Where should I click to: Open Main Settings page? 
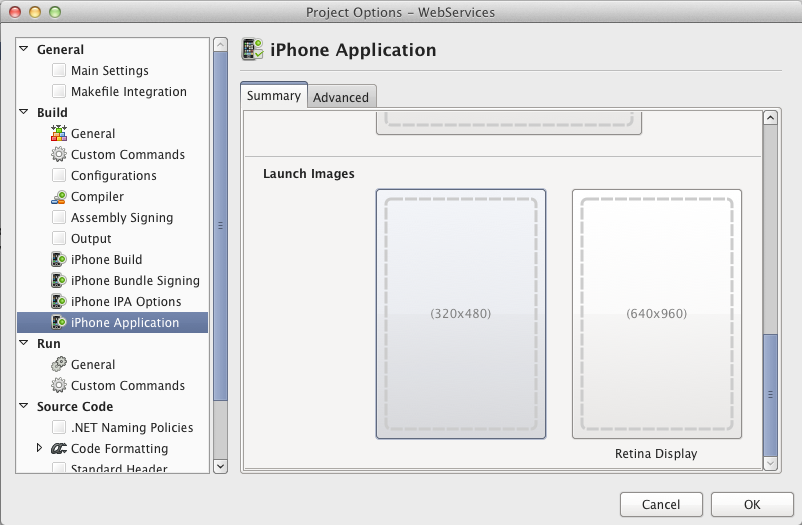pyautogui.click(x=110, y=70)
